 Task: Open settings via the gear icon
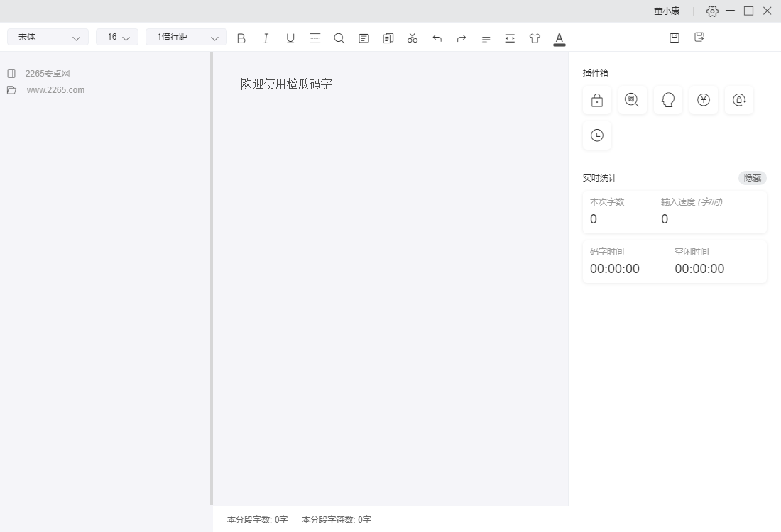[x=712, y=11]
